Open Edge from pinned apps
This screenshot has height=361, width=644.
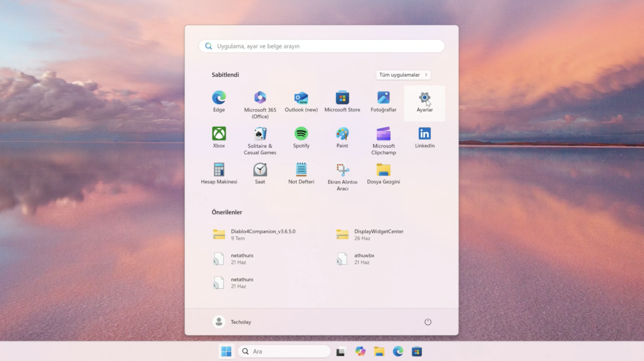click(x=219, y=102)
